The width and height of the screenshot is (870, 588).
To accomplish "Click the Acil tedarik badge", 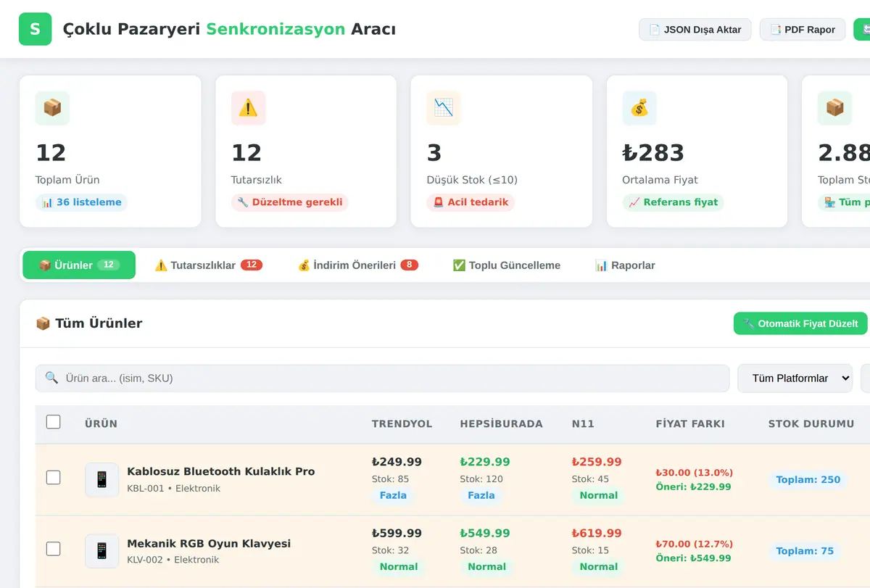I will pos(471,202).
